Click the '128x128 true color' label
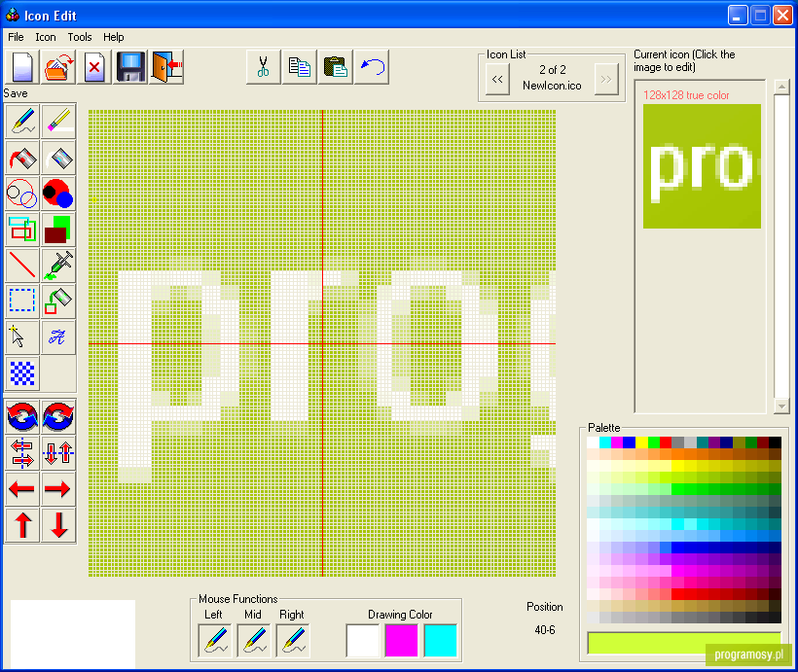Viewport: 798px width, 672px height. (686, 95)
